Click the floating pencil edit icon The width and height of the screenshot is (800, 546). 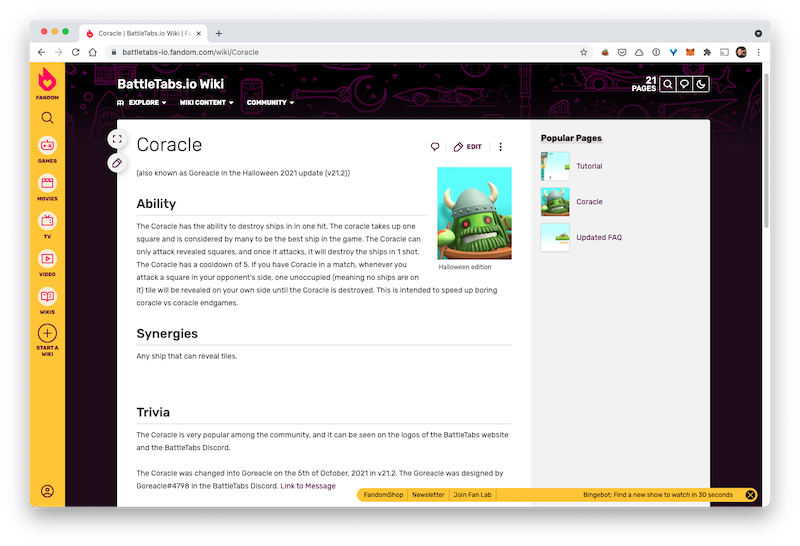[117, 163]
